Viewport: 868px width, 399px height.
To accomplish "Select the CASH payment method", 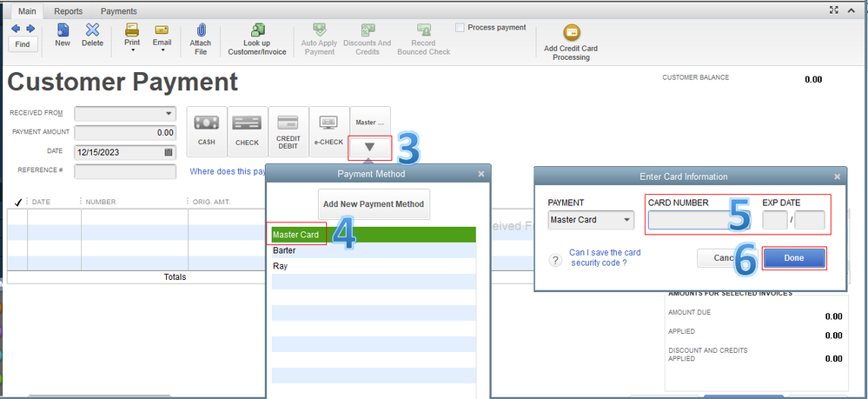I will pos(207,131).
